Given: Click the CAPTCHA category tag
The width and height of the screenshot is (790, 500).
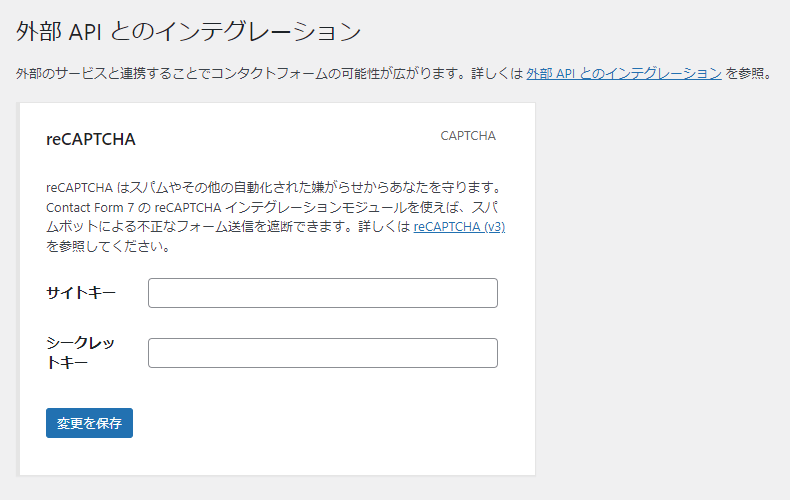Looking at the screenshot, I should [468, 136].
